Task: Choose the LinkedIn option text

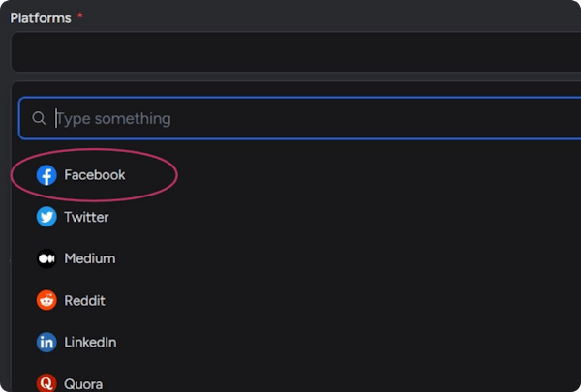Action: (x=90, y=342)
